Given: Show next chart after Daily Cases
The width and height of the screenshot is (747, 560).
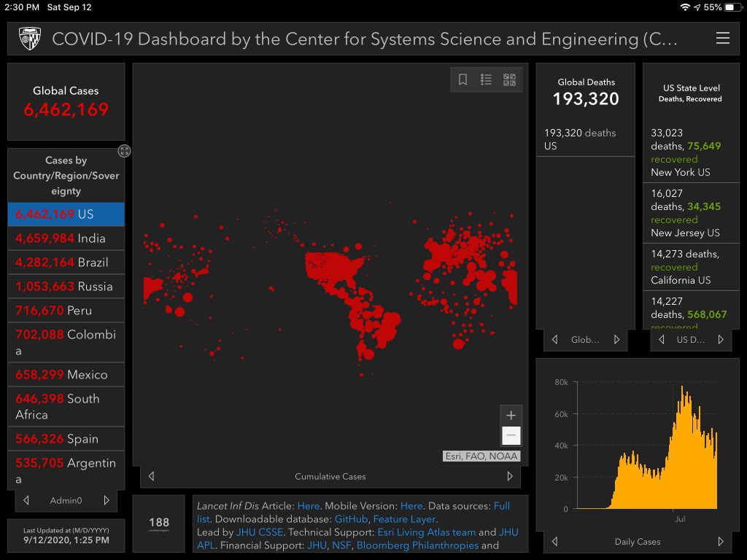Looking at the screenshot, I should (721, 541).
